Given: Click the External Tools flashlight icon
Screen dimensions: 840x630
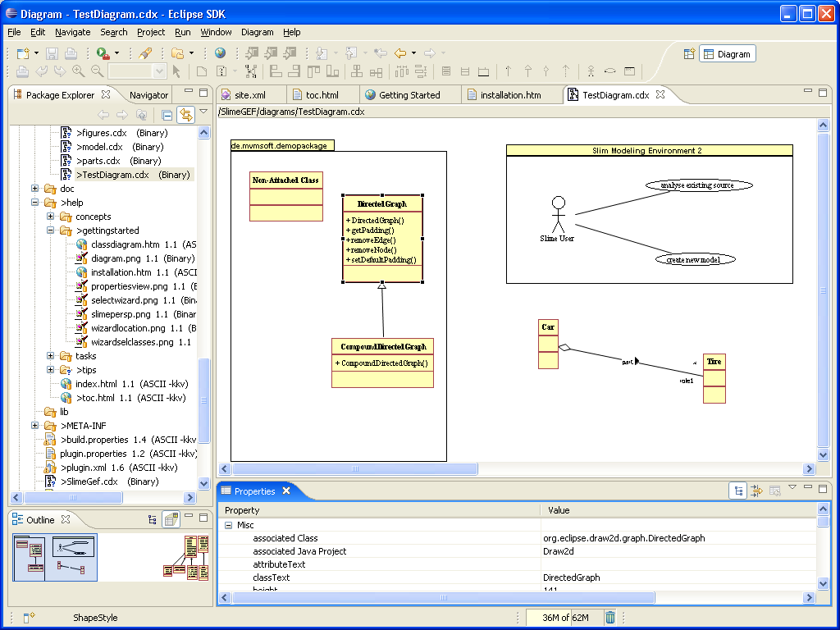Looking at the screenshot, I should 144,53.
